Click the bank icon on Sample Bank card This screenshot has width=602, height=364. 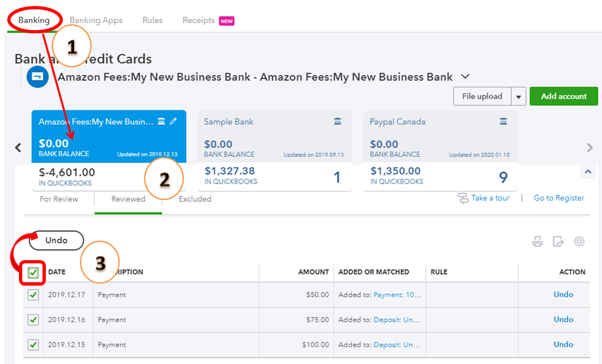point(338,122)
